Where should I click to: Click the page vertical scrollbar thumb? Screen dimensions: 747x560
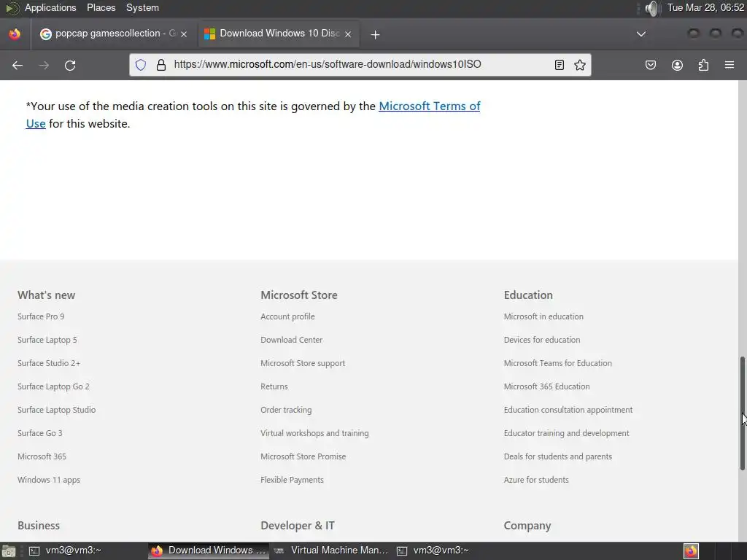742,413
